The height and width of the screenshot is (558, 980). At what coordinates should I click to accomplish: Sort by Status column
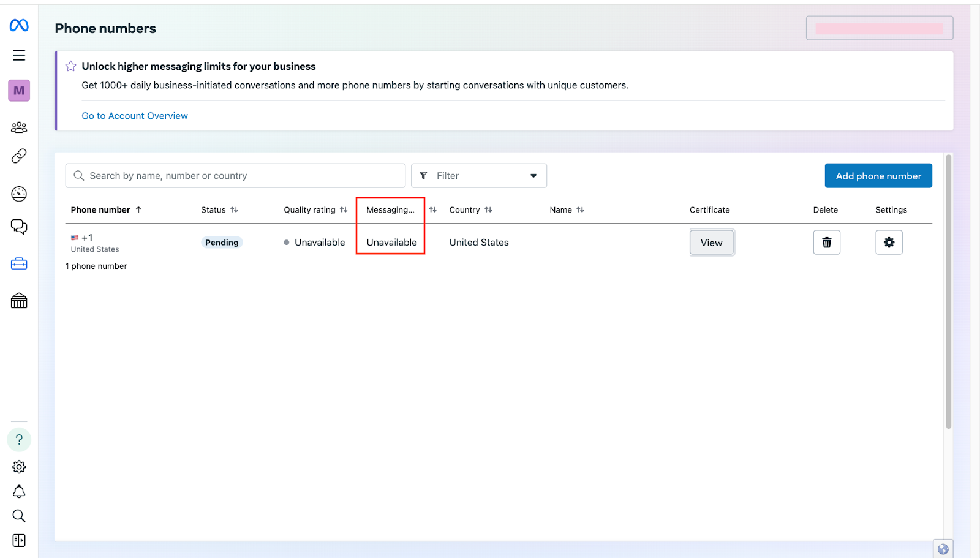(219, 210)
